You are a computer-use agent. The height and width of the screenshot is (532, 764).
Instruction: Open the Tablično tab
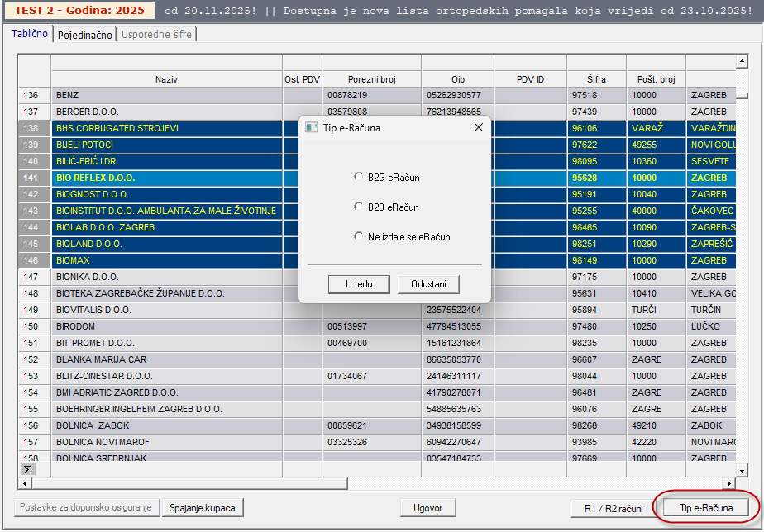coord(29,34)
